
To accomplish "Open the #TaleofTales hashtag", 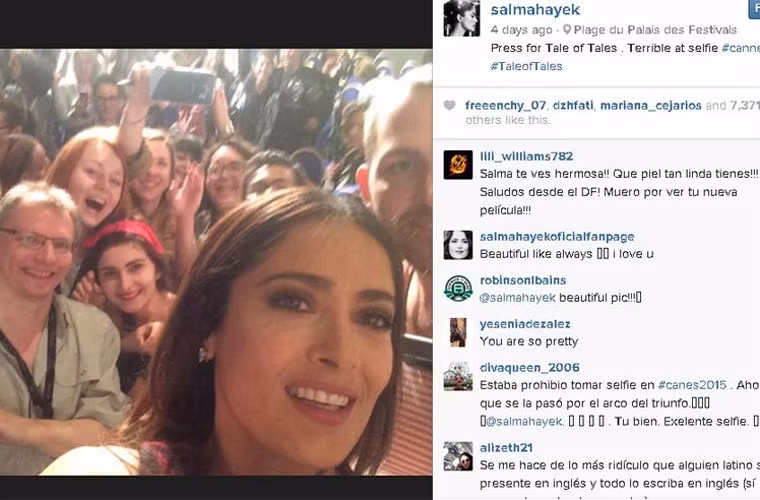I will click(526, 66).
